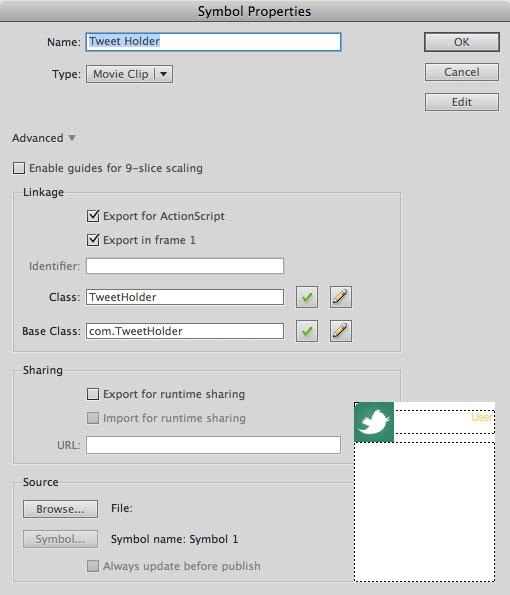510x595 pixels.
Task: Click the Symbol... button
Action: tap(60, 539)
